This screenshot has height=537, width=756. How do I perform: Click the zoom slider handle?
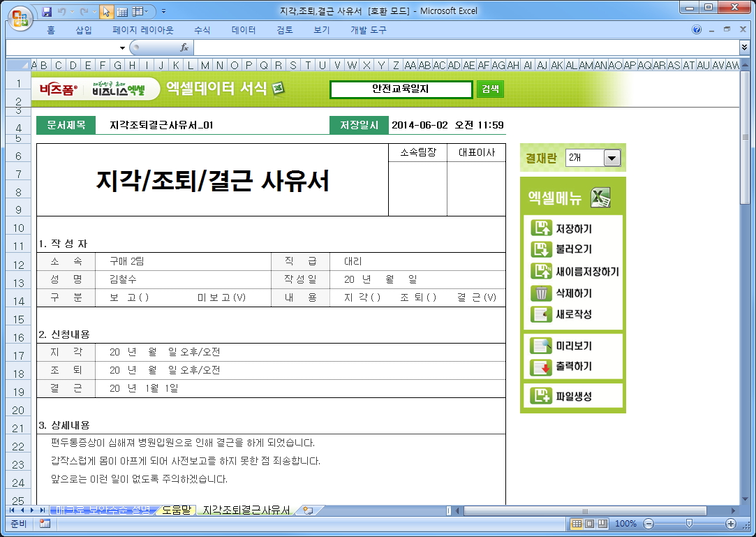(689, 524)
